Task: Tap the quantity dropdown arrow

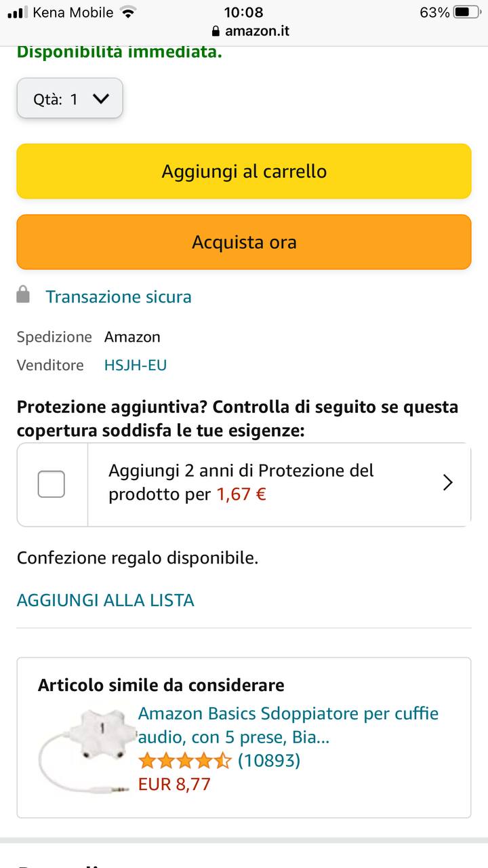Action: 101,99
